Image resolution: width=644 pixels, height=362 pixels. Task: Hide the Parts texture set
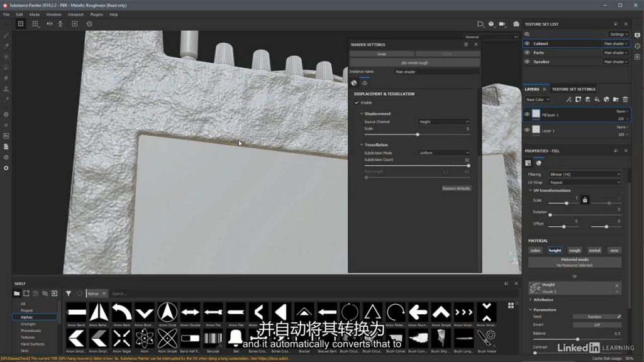[527, 53]
